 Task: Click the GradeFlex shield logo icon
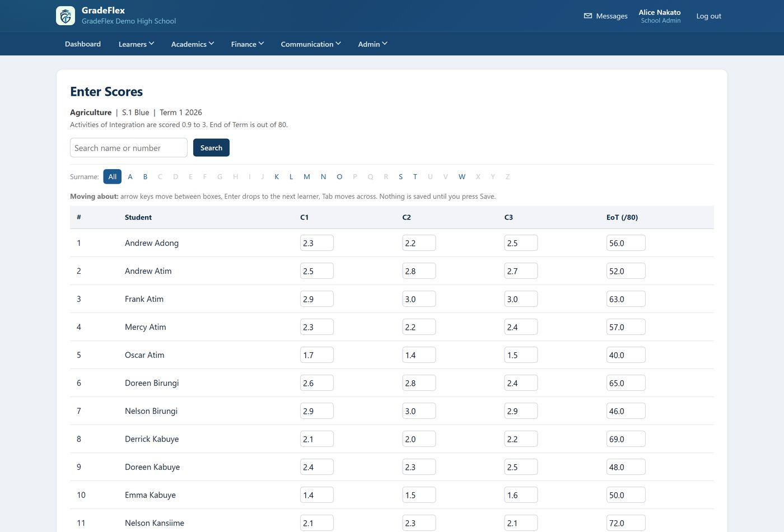[66, 16]
